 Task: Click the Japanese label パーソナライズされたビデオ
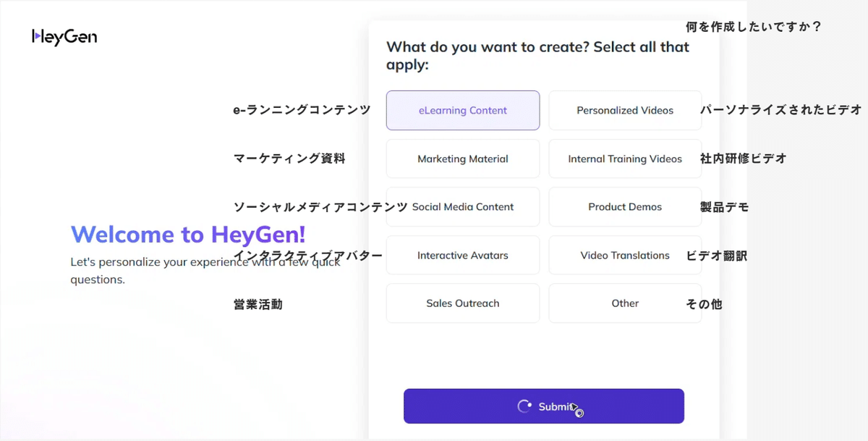coord(780,110)
